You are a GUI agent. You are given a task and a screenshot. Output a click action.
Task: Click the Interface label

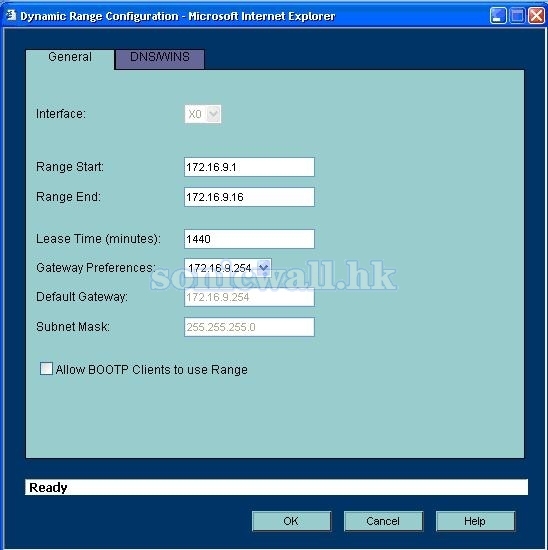pos(61,114)
